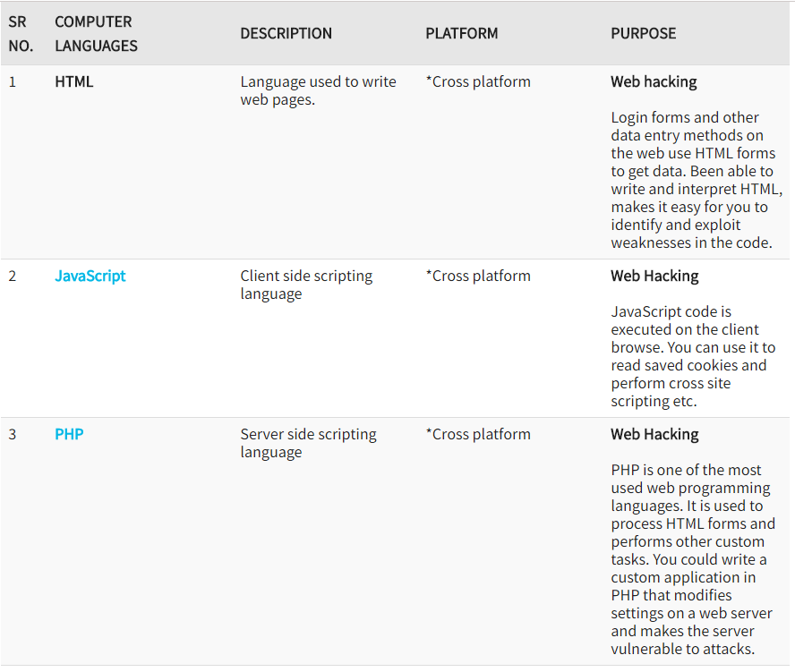Follow the PHP hyperlink
Viewport: 795px width, 672px height.
(70, 434)
